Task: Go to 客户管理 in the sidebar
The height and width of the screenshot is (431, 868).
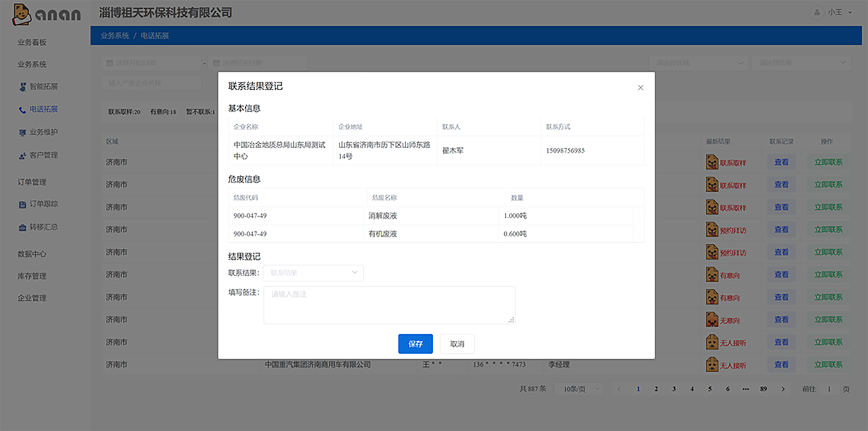Action: coord(43,155)
